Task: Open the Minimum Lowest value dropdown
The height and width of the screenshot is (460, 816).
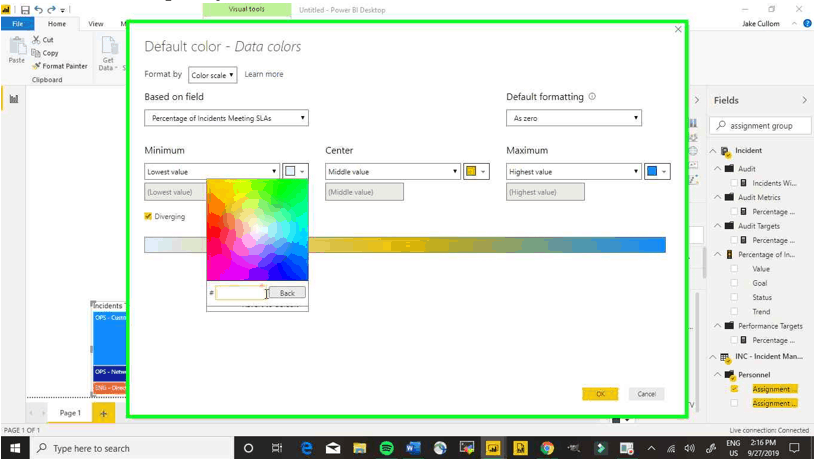Action: (x=212, y=172)
